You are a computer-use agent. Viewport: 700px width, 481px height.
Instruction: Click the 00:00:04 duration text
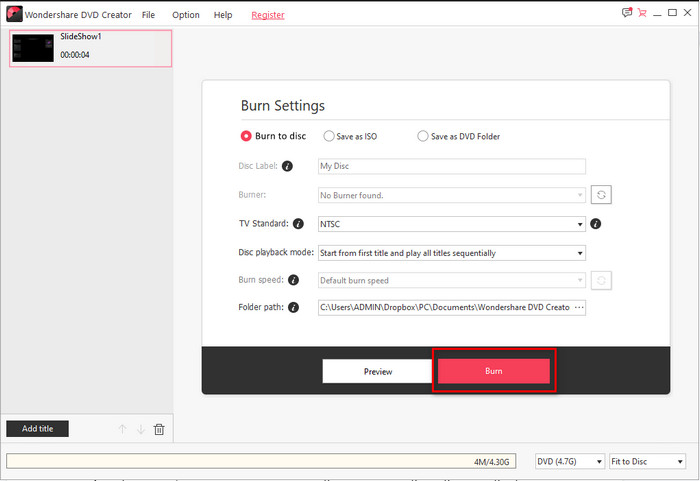75,55
